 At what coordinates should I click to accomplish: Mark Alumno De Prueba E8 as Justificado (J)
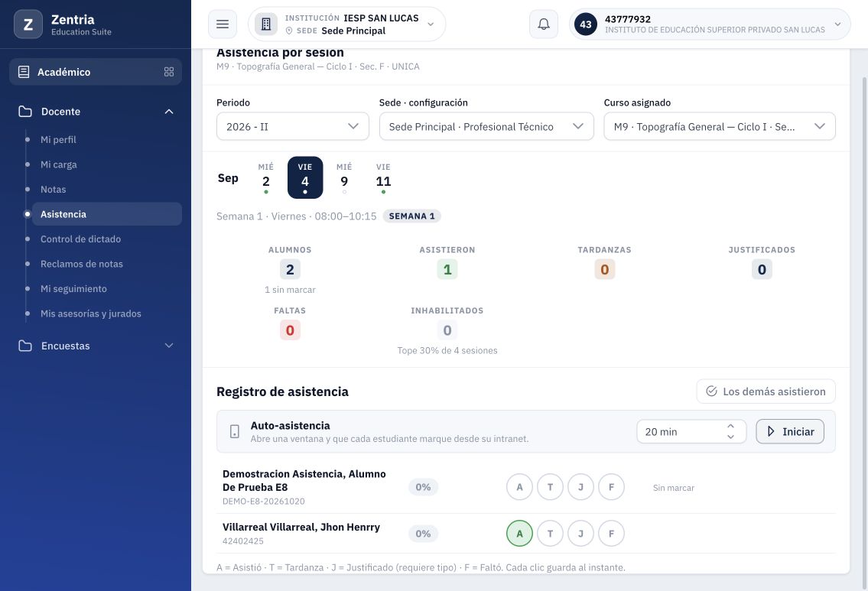click(580, 487)
